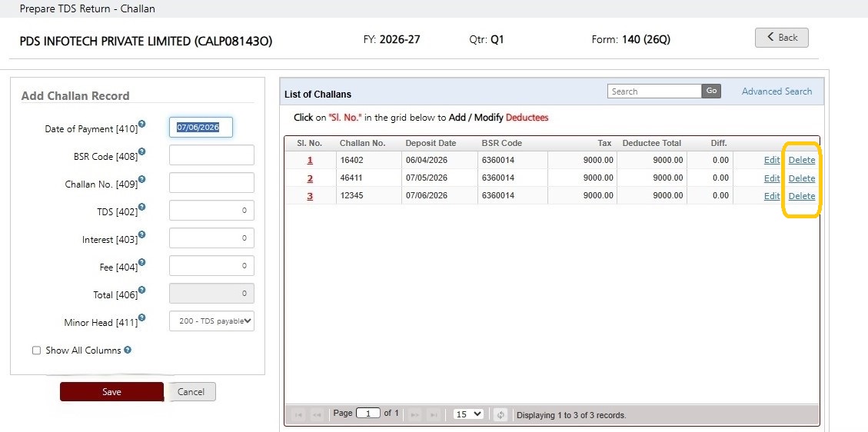Click help icon beside Interest [403]
Screen dimensions: 868x432
tap(142, 234)
